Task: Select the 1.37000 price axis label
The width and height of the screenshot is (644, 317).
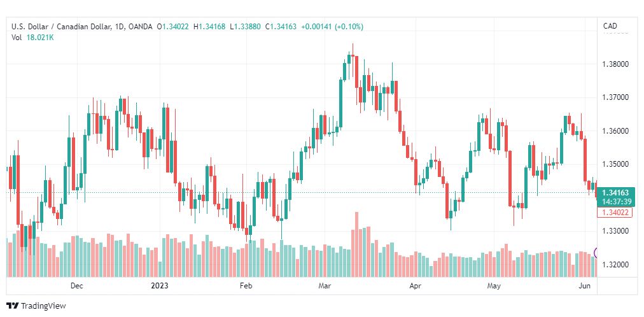Action: (x=615, y=97)
